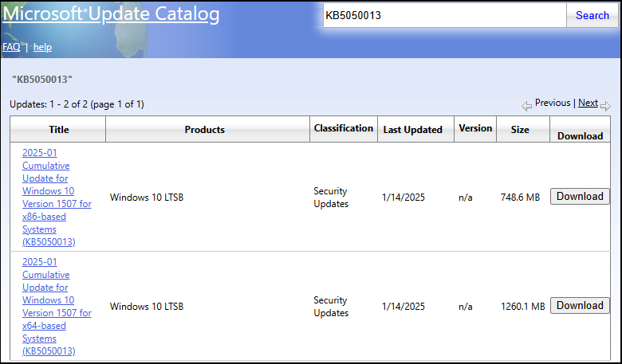Open the x86-based Systems cumulative update link
Viewport: 622px width, 364px height.
57,198
